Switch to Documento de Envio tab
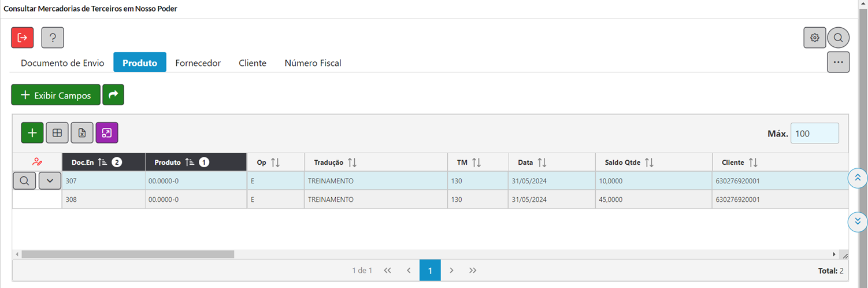 click(62, 62)
